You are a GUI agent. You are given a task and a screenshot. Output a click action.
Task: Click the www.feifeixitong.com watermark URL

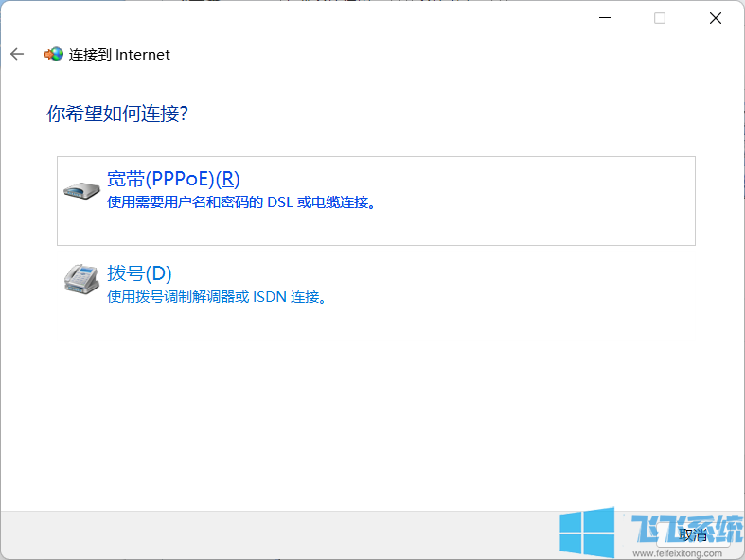[x=678, y=553]
